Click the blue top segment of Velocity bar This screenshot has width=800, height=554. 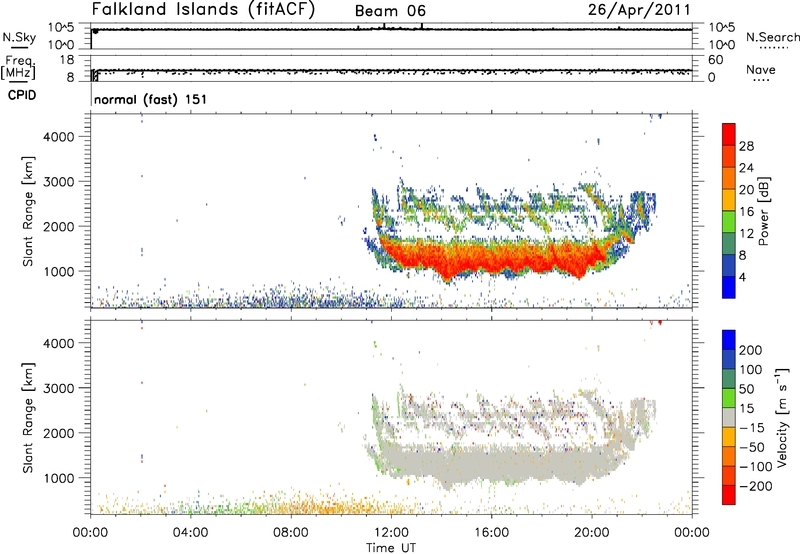coord(729,340)
